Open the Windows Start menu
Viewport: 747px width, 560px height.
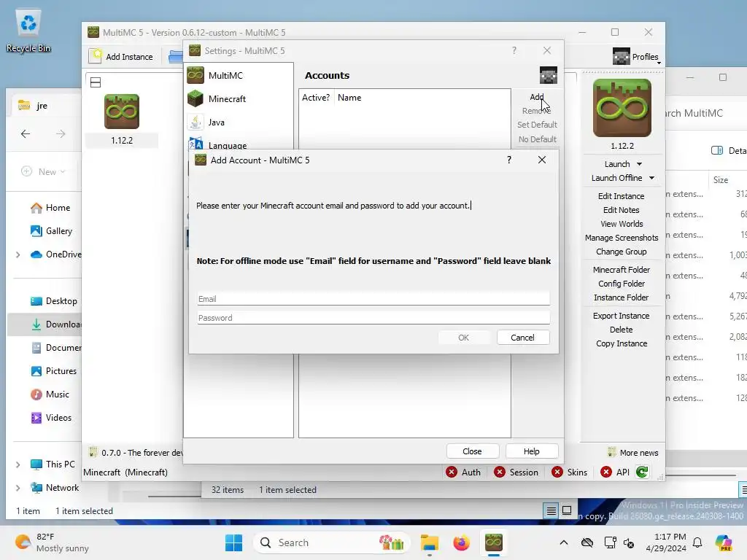tap(233, 542)
